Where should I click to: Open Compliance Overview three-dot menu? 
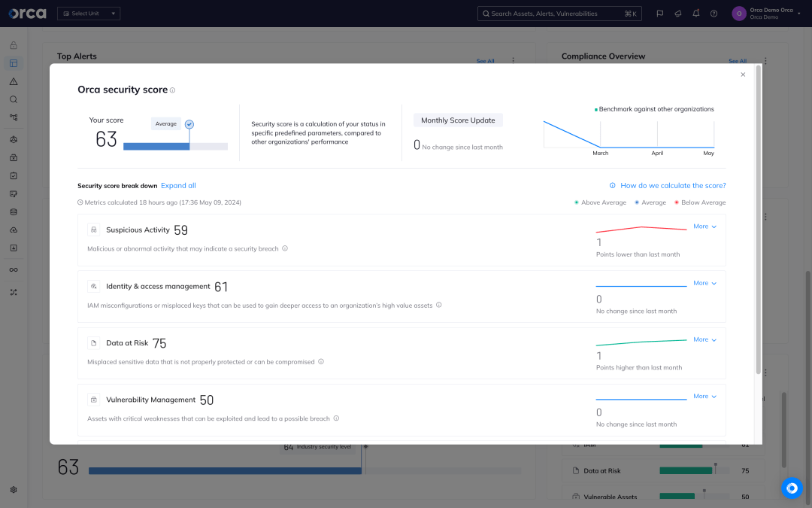pyautogui.click(x=765, y=60)
